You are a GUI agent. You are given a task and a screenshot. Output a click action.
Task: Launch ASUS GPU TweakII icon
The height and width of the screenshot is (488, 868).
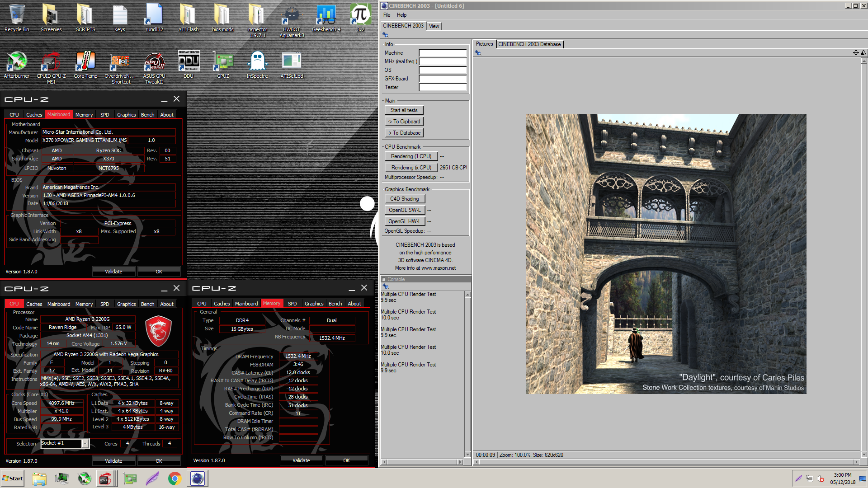coord(154,67)
